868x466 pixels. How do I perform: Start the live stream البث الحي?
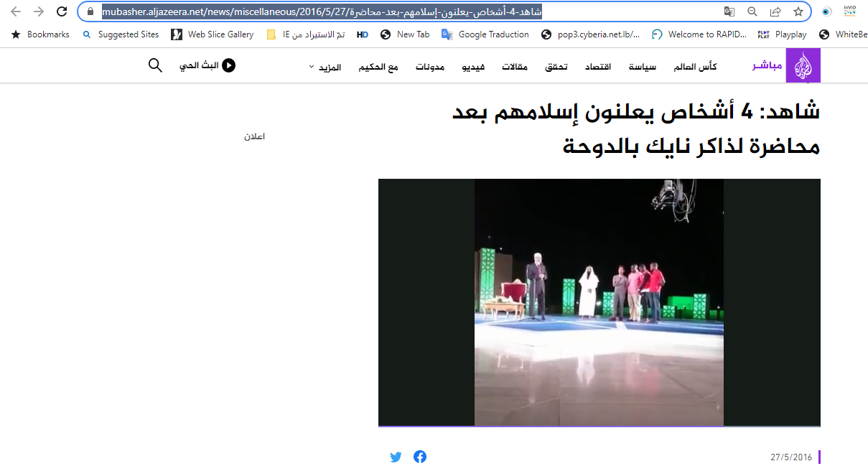coord(207,65)
